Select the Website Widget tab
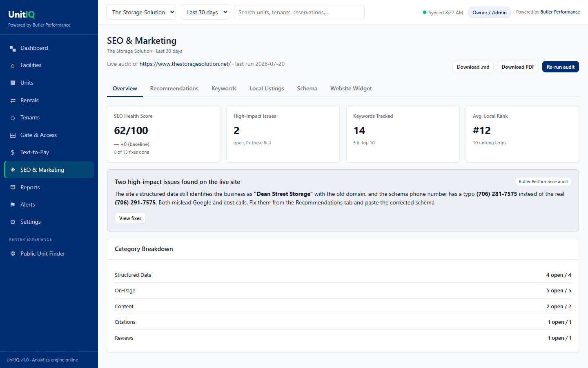The width and height of the screenshot is (588, 368). [x=351, y=88]
